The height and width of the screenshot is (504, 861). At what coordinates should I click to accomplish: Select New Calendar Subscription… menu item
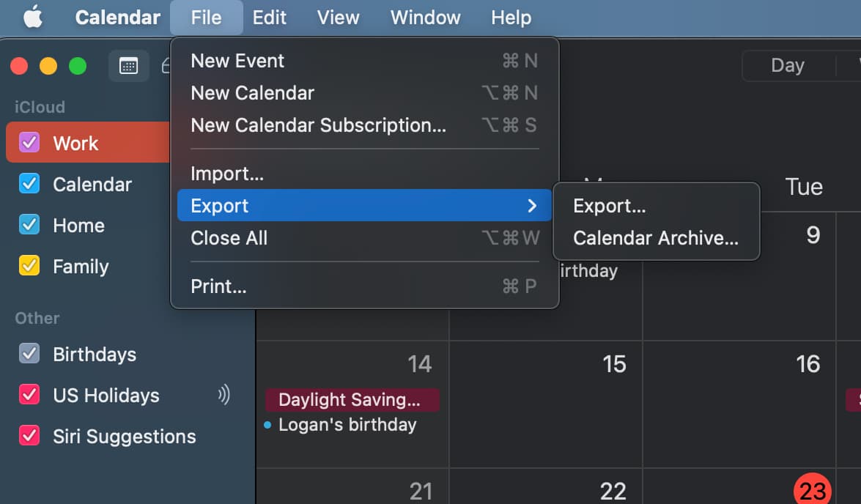tap(318, 125)
